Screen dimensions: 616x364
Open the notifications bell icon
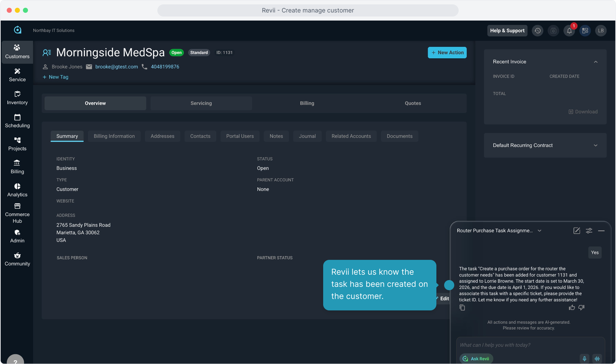pyautogui.click(x=569, y=31)
